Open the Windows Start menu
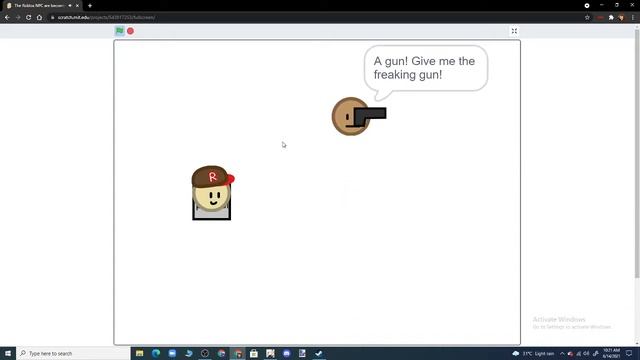The width and height of the screenshot is (640, 360). (x=8, y=353)
